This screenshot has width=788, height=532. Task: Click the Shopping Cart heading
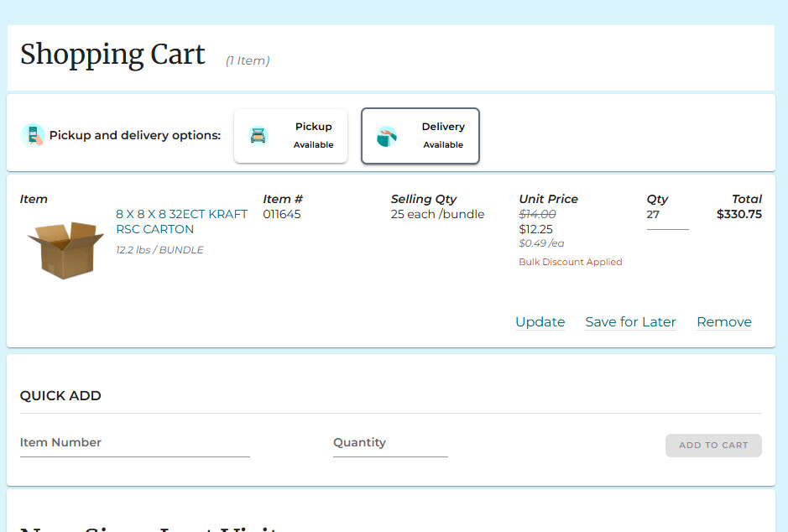coord(112,55)
